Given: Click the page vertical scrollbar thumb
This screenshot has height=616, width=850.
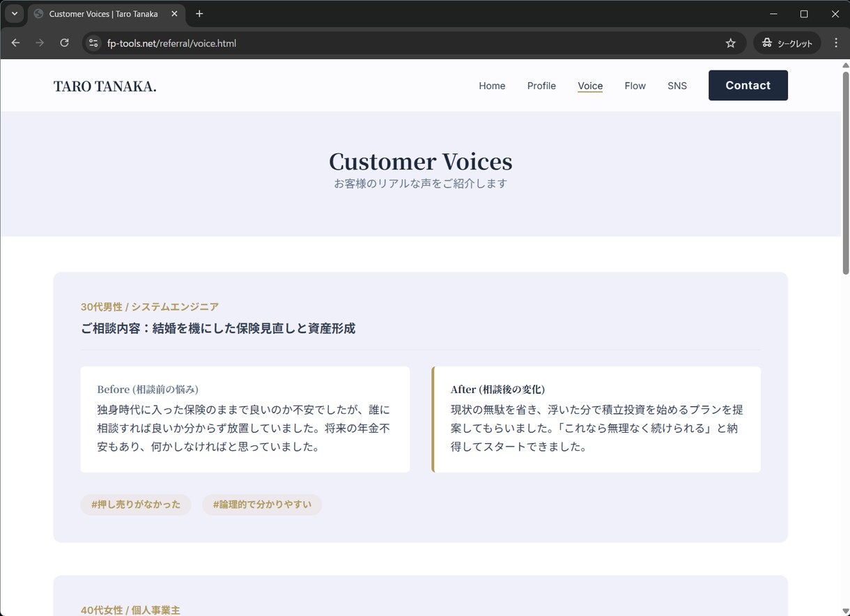Looking at the screenshot, I should (x=846, y=171).
